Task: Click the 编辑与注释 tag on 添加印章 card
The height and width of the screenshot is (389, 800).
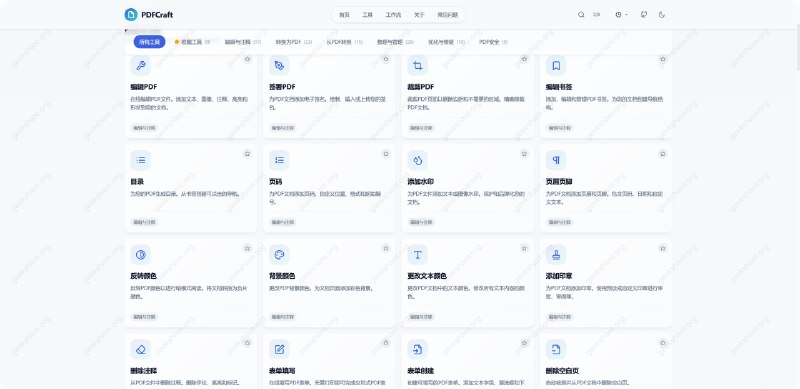Action: [559, 317]
